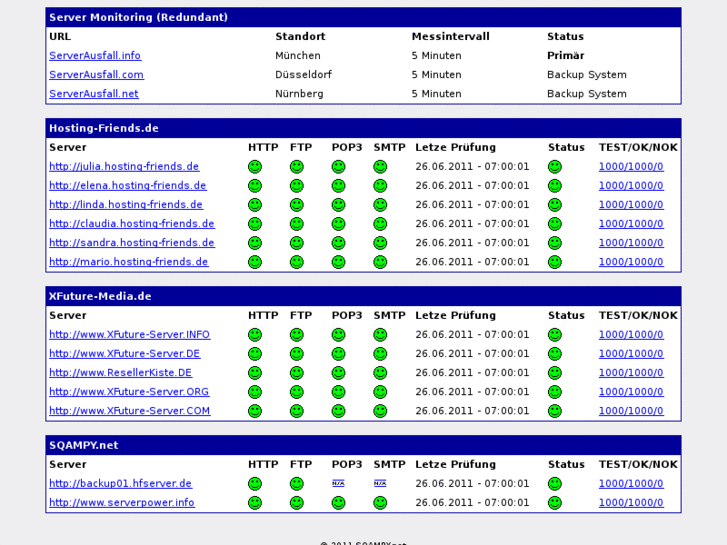Click SMTP smiley for mario.hosting-friends.de

tap(380, 262)
